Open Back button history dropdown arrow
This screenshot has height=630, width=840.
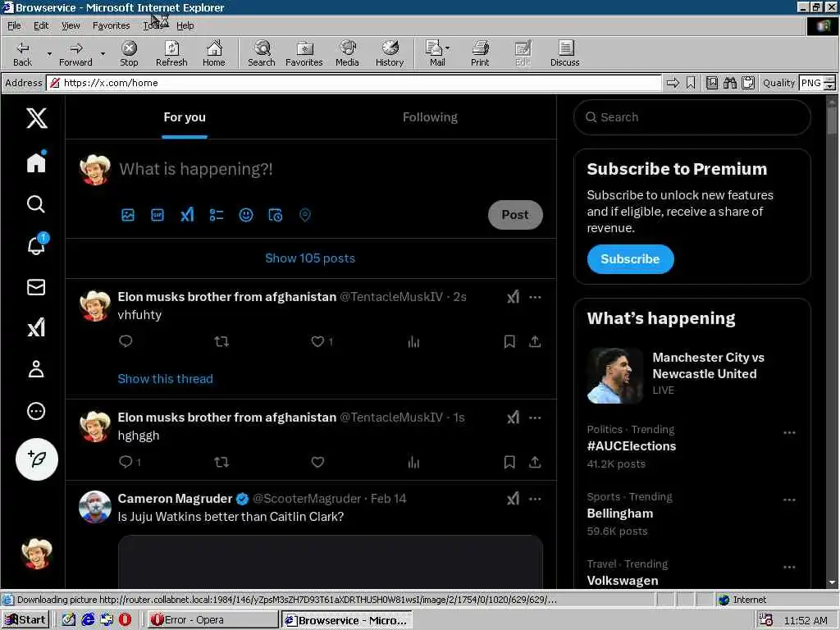click(x=49, y=53)
